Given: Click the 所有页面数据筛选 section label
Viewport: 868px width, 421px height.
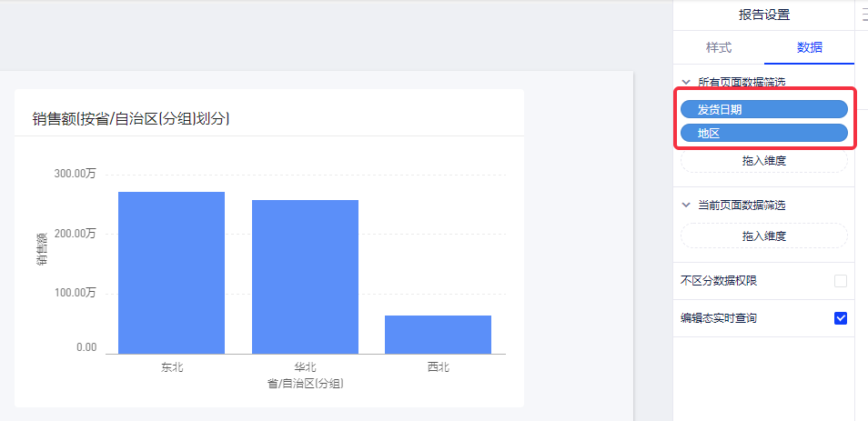Looking at the screenshot, I should 742,82.
